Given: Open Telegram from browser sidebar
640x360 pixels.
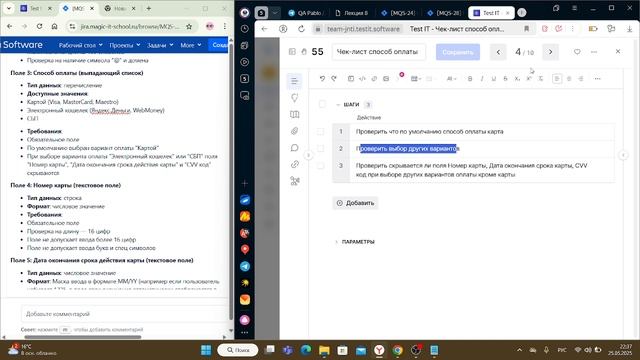Looking at the screenshot, I should [245, 266].
